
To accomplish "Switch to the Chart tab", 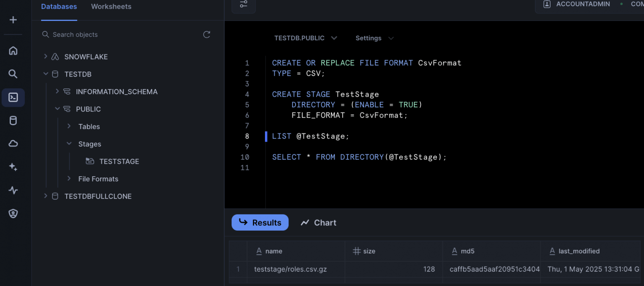I will 319,223.
